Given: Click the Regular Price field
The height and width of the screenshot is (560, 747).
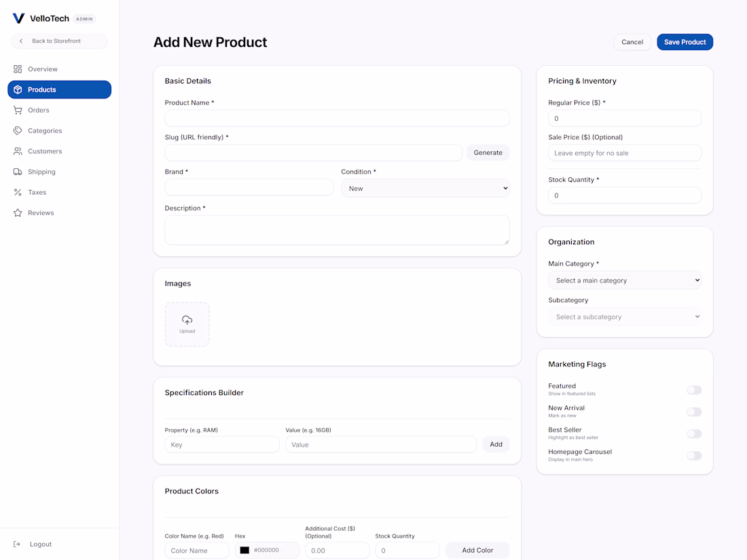Looking at the screenshot, I should [625, 118].
